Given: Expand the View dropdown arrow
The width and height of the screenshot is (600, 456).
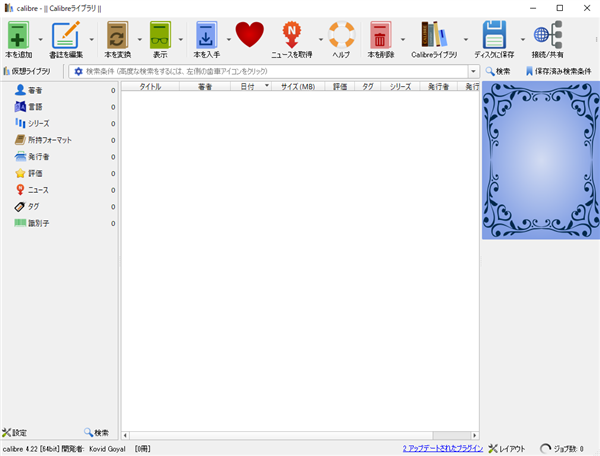Looking at the screenshot, I should pyautogui.click(x=181, y=39).
